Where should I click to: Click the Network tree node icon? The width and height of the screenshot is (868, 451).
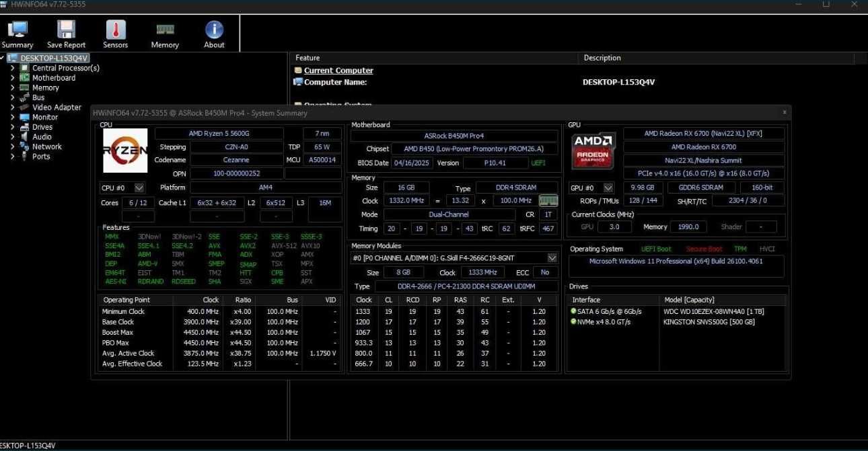25,147
